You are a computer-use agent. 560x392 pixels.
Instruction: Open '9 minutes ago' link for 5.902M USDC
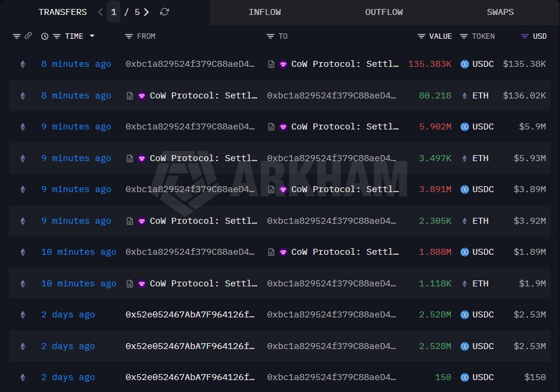76,126
